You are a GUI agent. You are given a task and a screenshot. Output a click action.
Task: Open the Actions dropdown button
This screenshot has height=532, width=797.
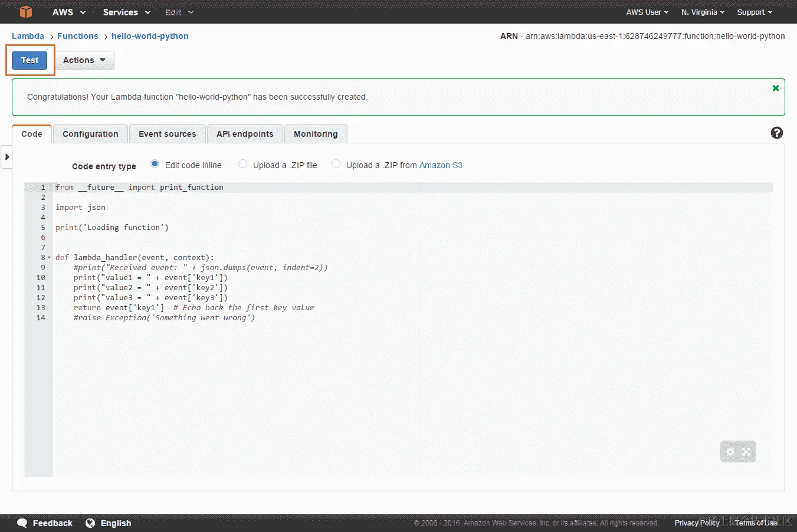(x=84, y=60)
